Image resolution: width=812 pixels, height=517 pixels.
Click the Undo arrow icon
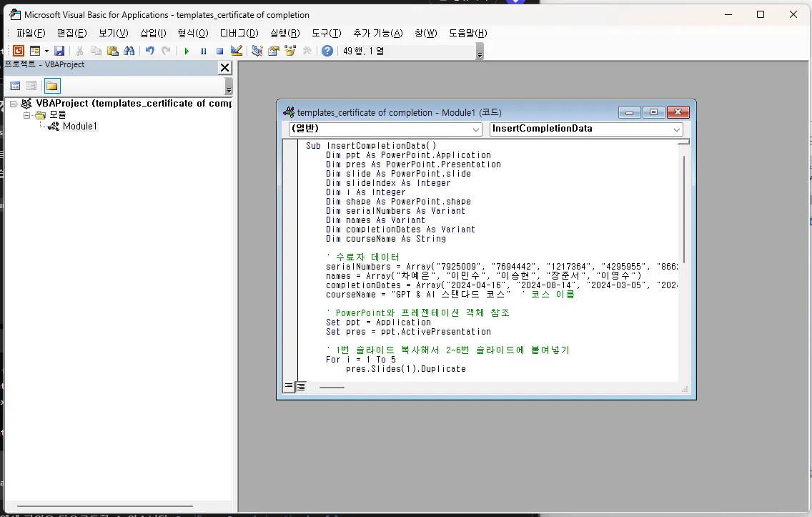tap(149, 51)
